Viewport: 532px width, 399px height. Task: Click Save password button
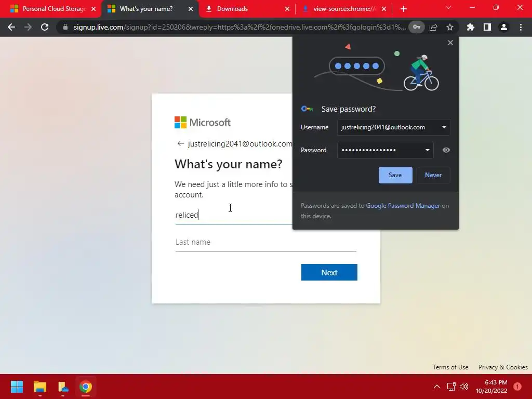395,175
